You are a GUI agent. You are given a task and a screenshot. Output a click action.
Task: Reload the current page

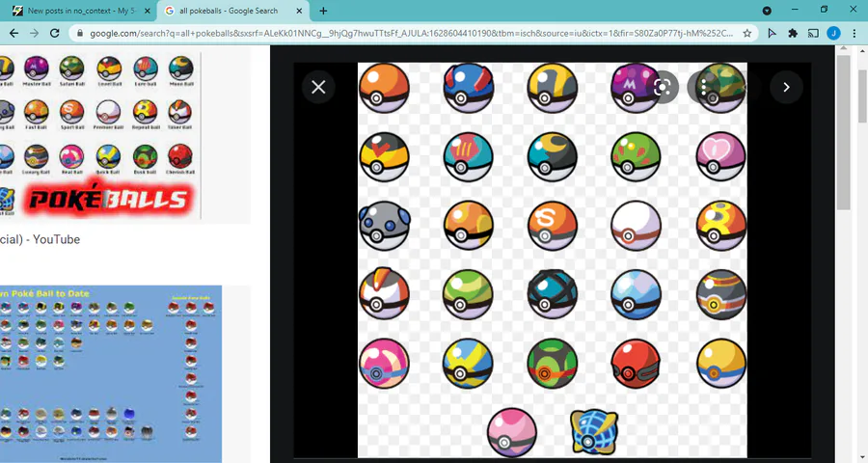coord(55,33)
